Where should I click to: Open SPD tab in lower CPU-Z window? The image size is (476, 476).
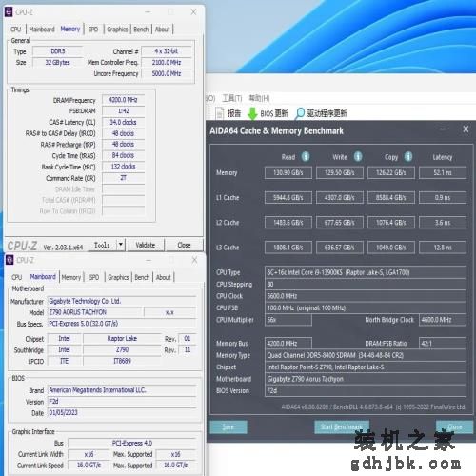94,277
